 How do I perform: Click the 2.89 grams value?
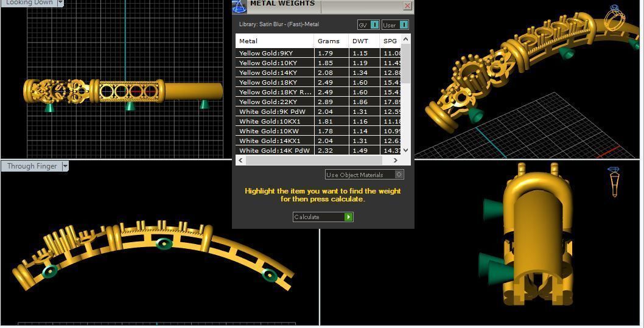(x=325, y=102)
